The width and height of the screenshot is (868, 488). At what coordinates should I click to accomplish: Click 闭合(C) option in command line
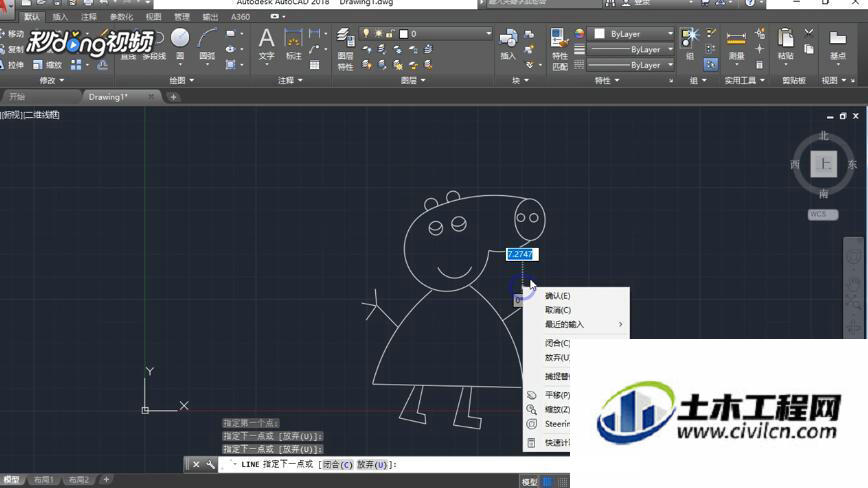coord(337,465)
